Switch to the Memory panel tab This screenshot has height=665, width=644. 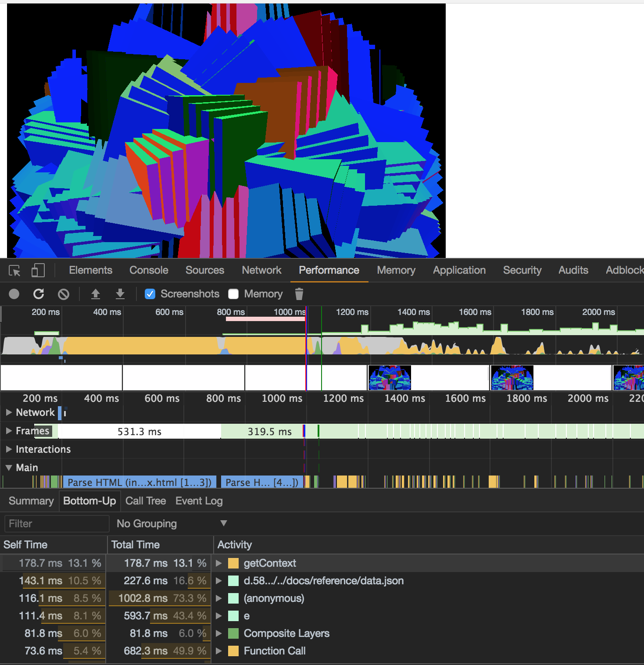pos(396,270)
